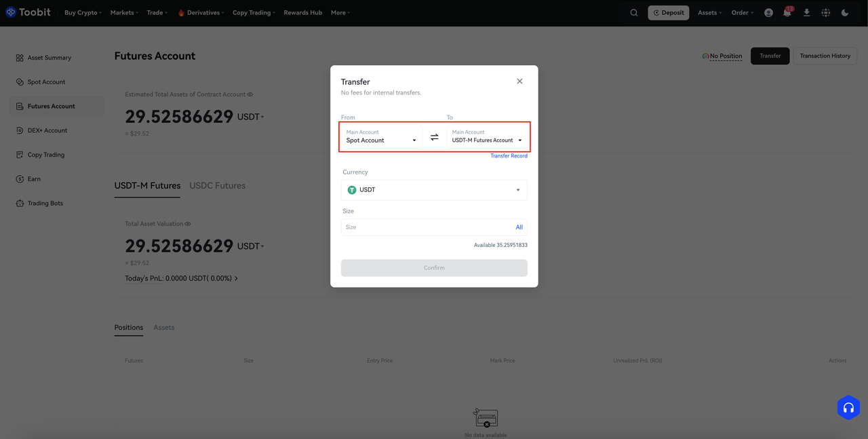
Task: Click the Futures column header
Action: click(134, 361)
